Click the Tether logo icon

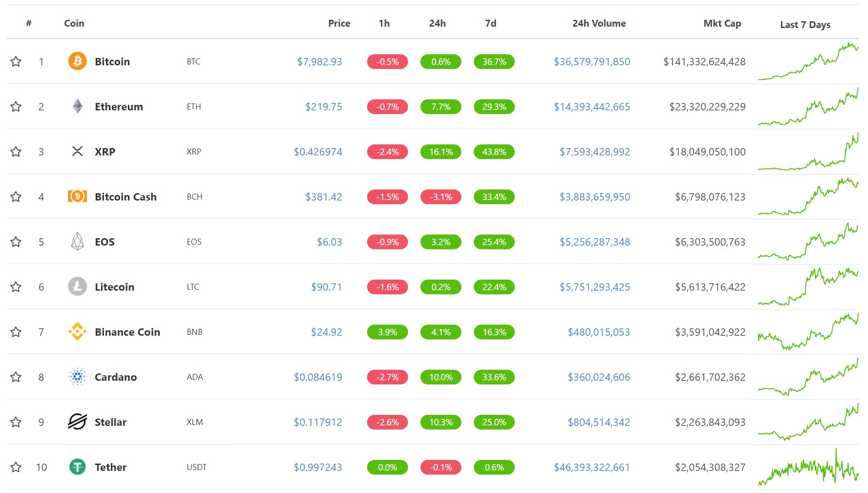click(77, 467)
